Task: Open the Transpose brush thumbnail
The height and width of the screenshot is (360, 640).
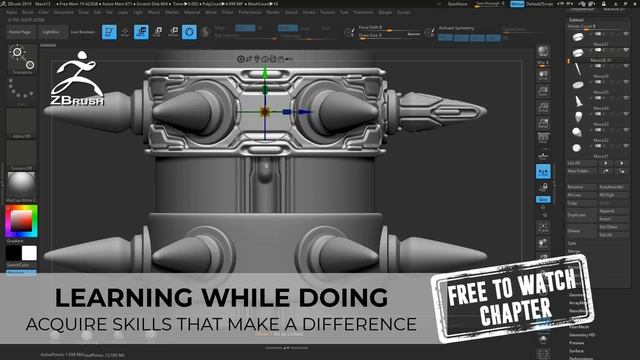Action: (22, 60)
